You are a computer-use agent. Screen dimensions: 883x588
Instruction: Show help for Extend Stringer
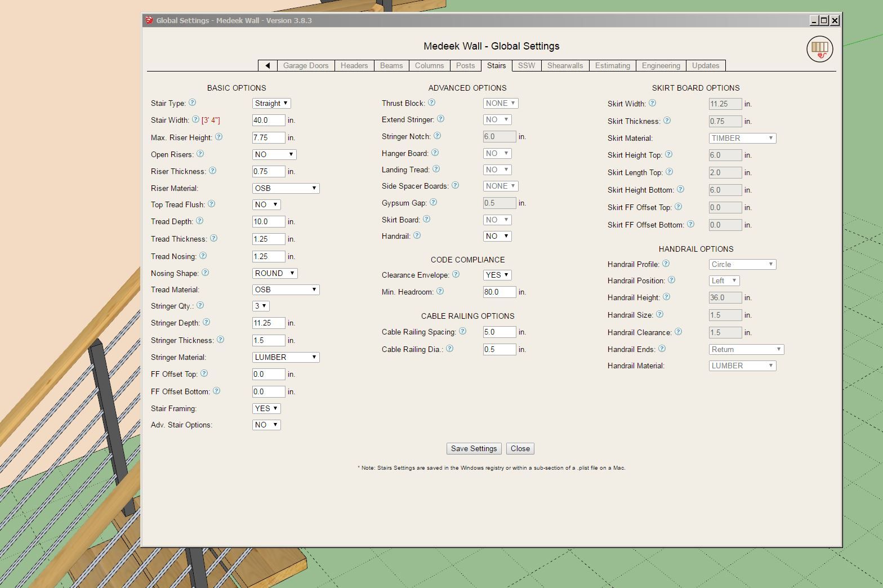point(440,119)
